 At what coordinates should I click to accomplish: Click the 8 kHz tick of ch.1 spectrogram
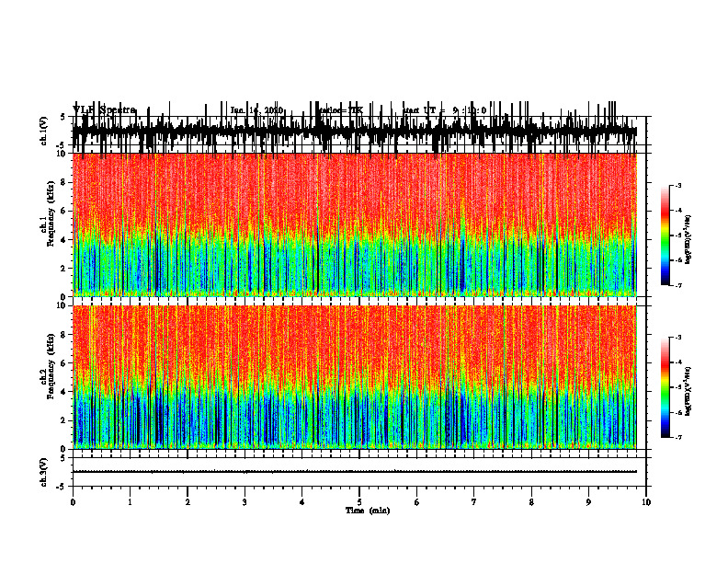pos(64,182)
